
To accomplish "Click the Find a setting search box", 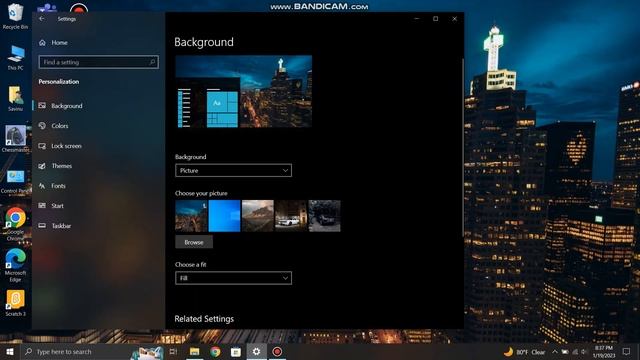I will pyautogui.click(x=98, y=62).
